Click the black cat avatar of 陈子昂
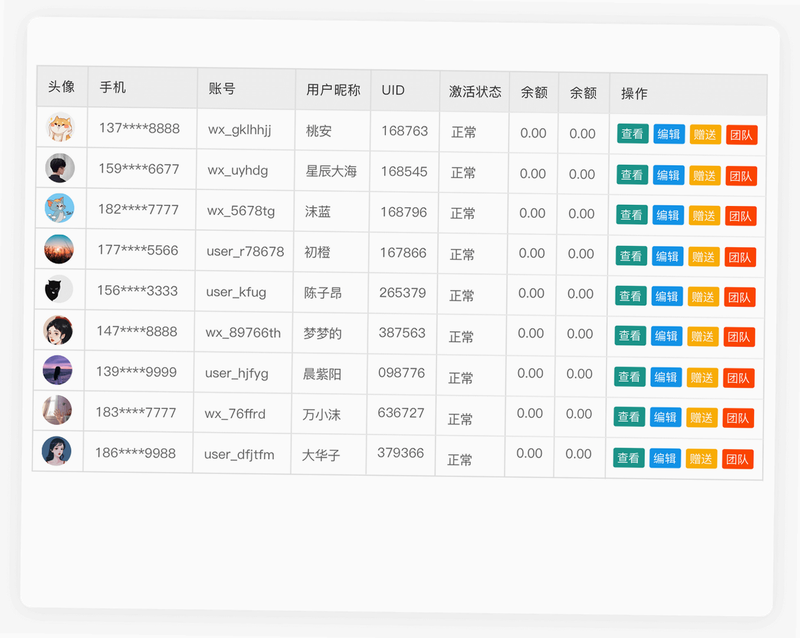Image resolution: width=800 pixels, height=638 pixels. coord(58,289)
